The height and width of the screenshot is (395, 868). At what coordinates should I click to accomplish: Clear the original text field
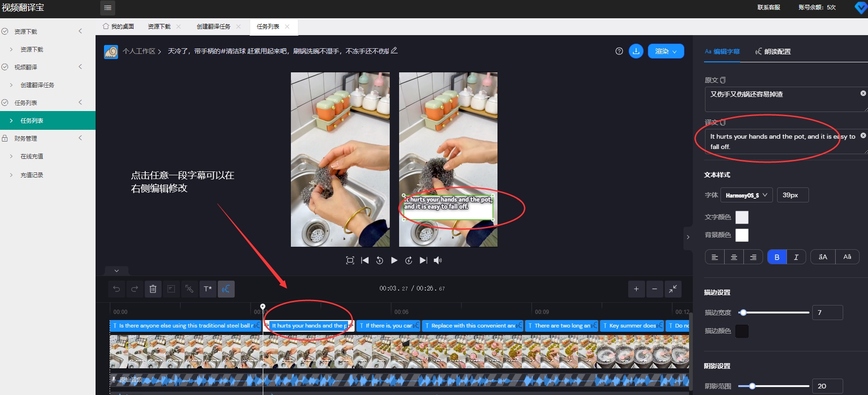[x=863, y=93]
